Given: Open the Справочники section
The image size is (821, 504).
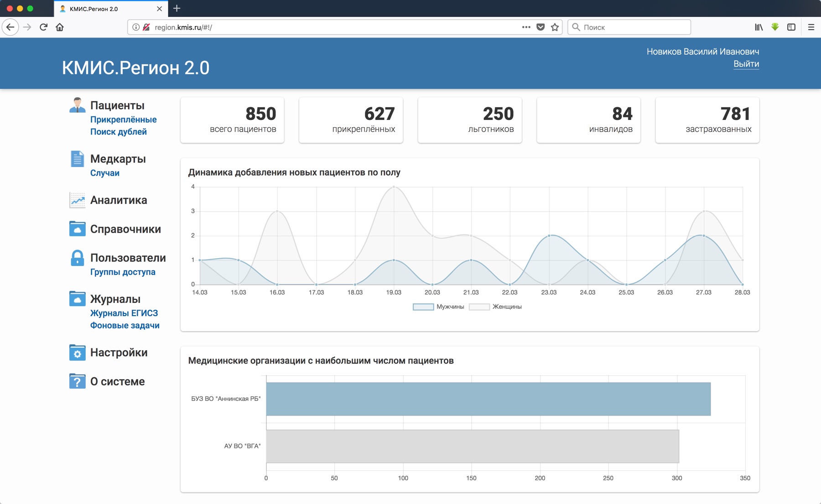Looking at the screenshot, I should pyautogui.click(x=125, y=229).
